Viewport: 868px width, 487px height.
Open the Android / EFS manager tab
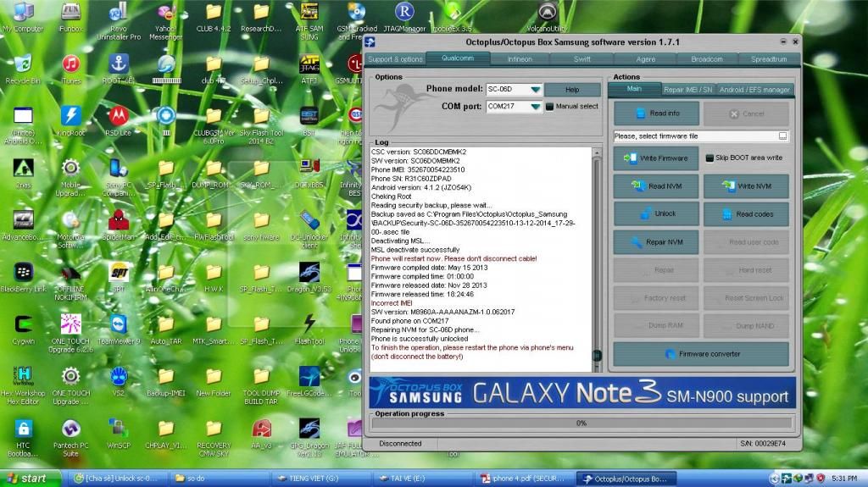[x=754, y=90]
